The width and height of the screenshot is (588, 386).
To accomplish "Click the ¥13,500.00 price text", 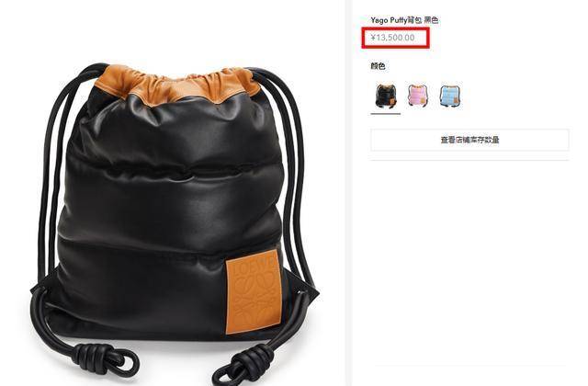I will pyautogui.click(x=392, y=38).
